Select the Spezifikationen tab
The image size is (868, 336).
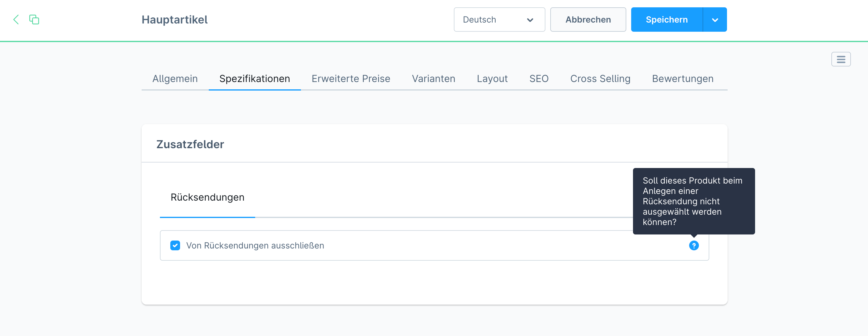pos(255,78)
